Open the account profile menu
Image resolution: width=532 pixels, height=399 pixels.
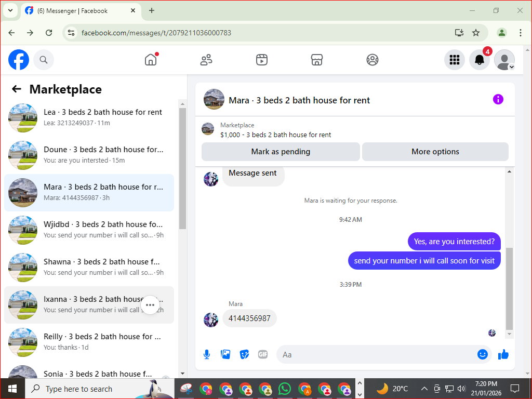504,60
